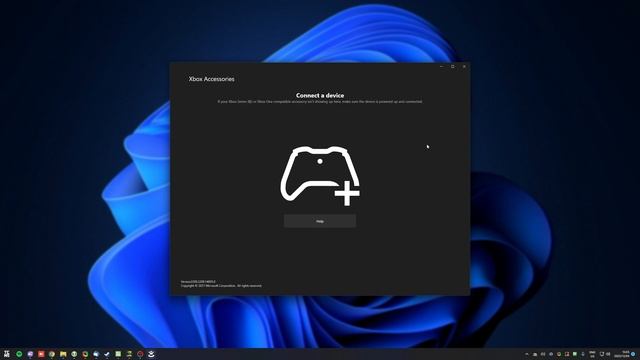Click the "Connect a device" heading
The image size is (640, 360).
click(320, 95)
